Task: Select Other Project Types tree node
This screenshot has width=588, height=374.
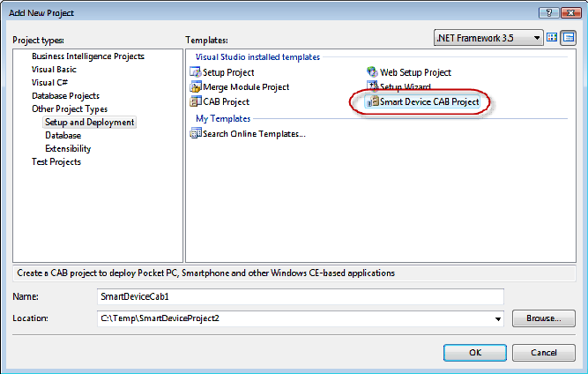Action: [x=70, y=109]
